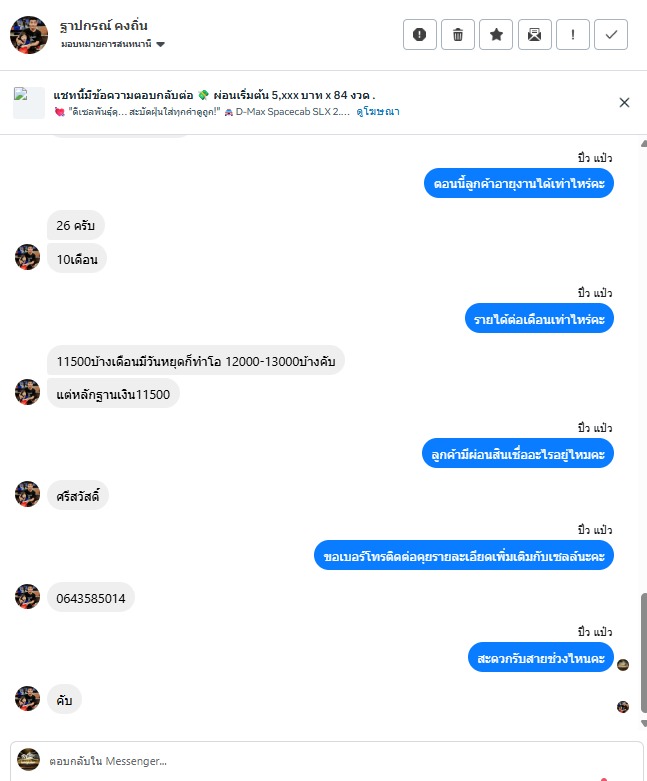This screenshot has height=781, width=647.
Task: Click the customer name ฐาปกรณ์ คงถิ่น
Action: point(104,25)
